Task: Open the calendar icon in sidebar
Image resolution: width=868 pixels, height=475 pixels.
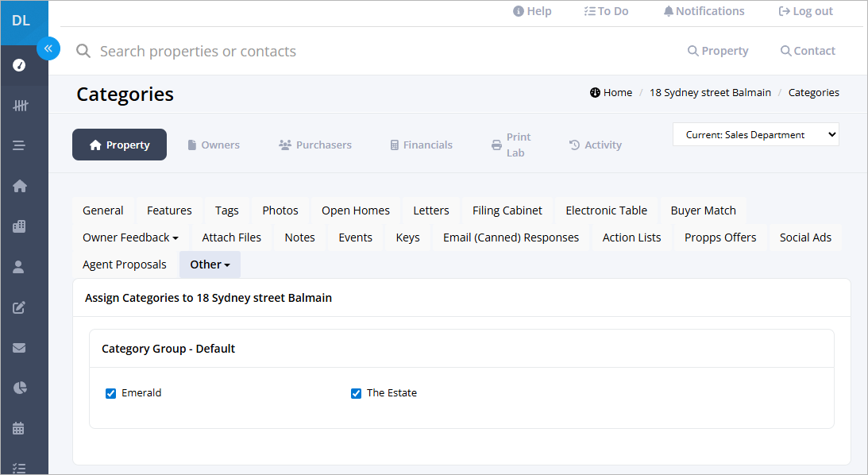Action: point(18,428)
